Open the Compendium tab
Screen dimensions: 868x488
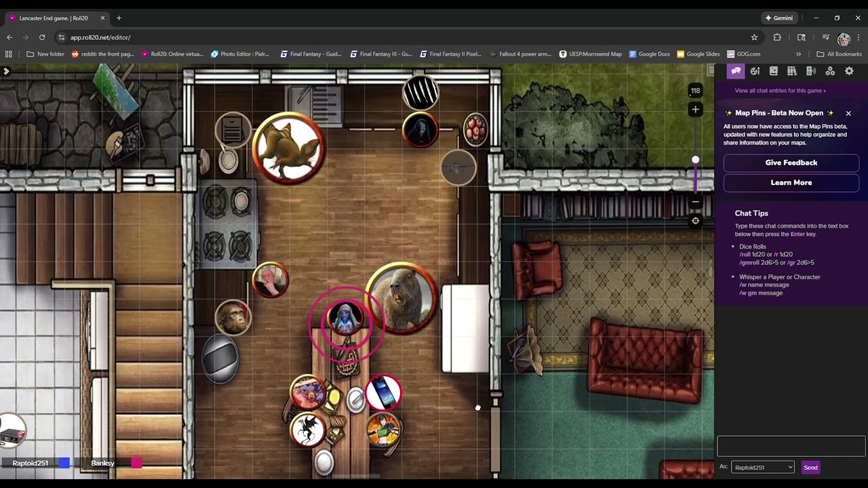[791, 71]
